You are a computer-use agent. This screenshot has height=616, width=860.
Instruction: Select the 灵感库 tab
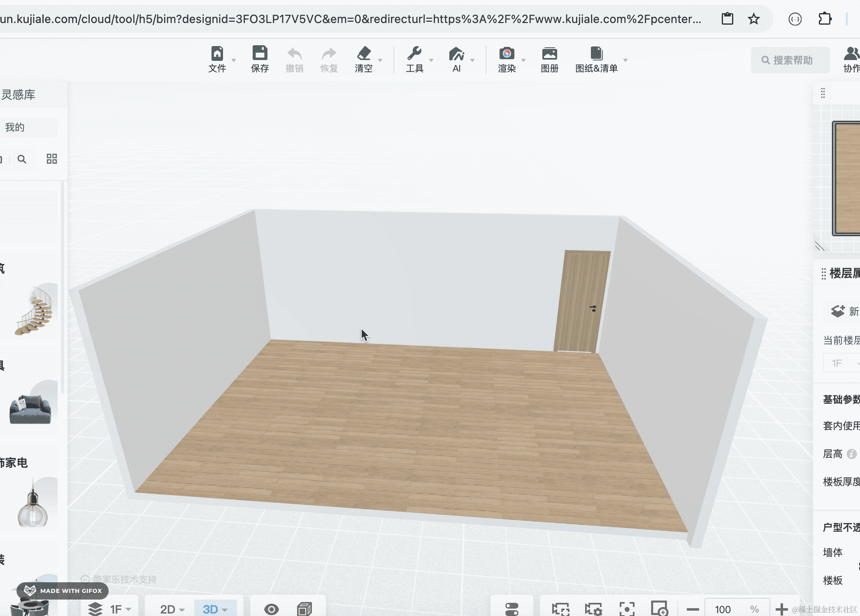(x=18, y=95)
